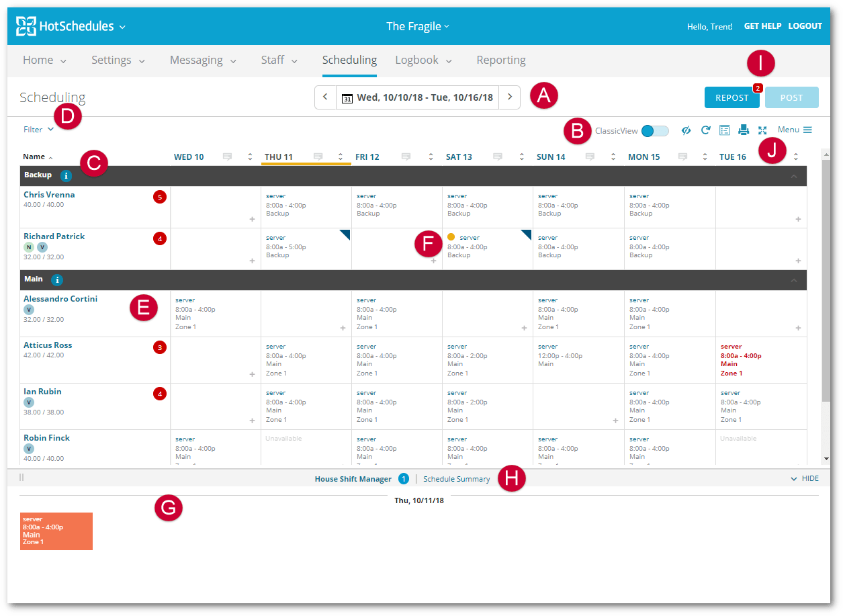The image size is (843, 616).
Task: Open the templates list icon
Action: pyautogui.click(x=725, y=130)
